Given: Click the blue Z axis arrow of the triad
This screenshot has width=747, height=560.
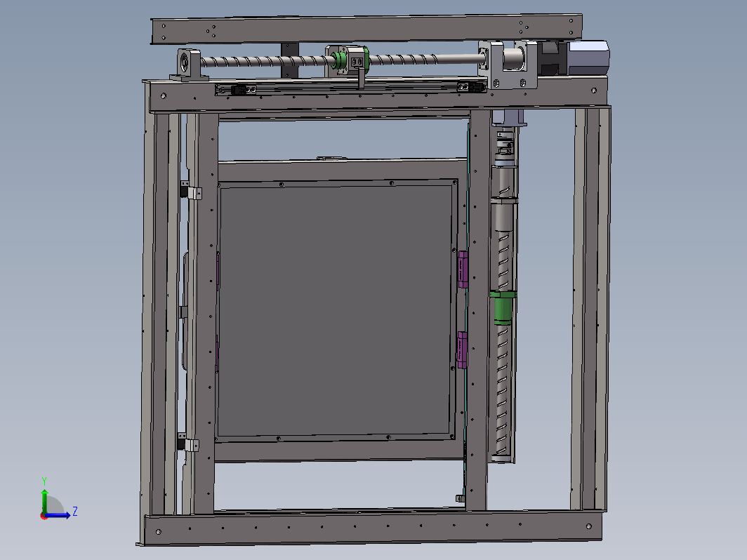Looking at the screenshot, I should point(58,515).
